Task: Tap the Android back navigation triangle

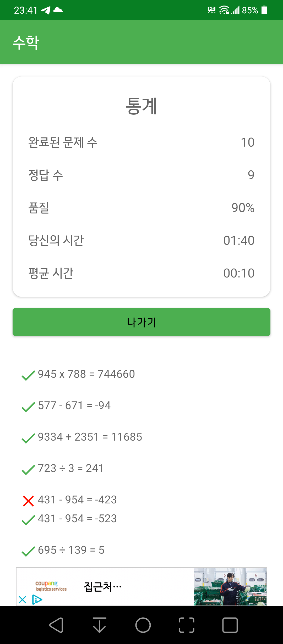Action: point(56,625)
